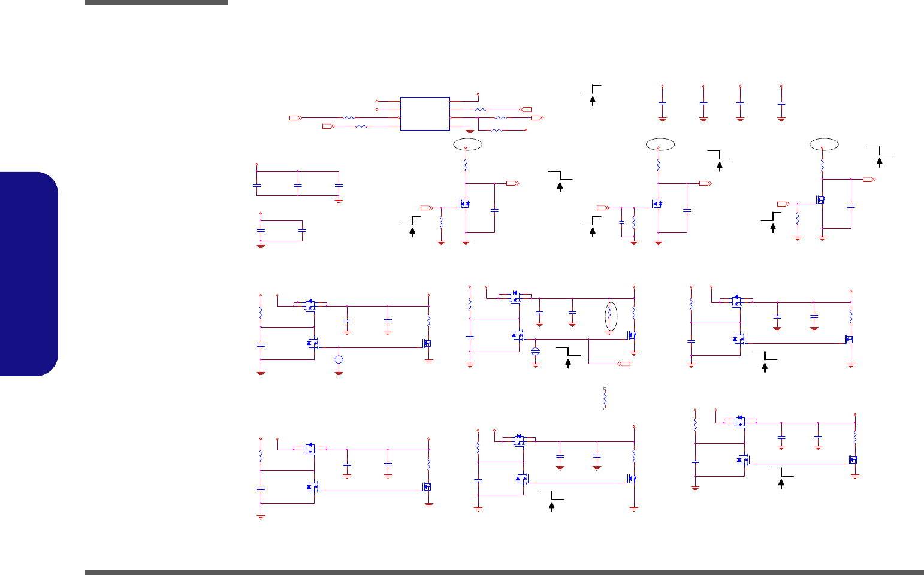The image size is (924, 575).
Task: Click the left-pointing port below the circled resistor
Action: 624,364
